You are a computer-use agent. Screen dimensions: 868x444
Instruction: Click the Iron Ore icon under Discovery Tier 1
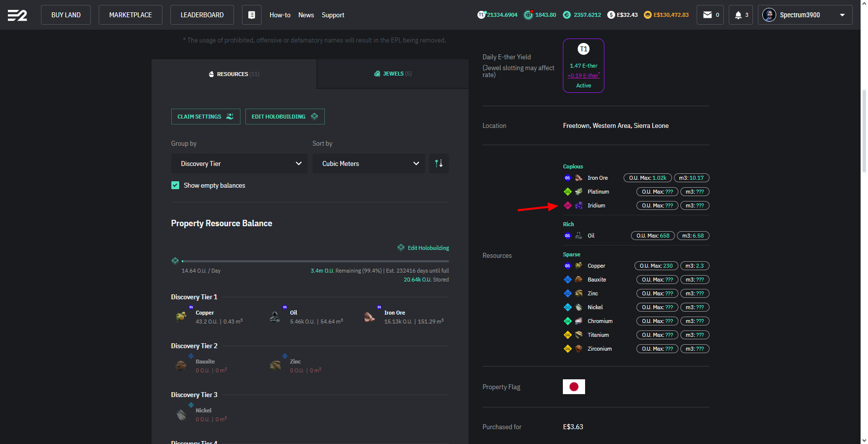point(369,317)
